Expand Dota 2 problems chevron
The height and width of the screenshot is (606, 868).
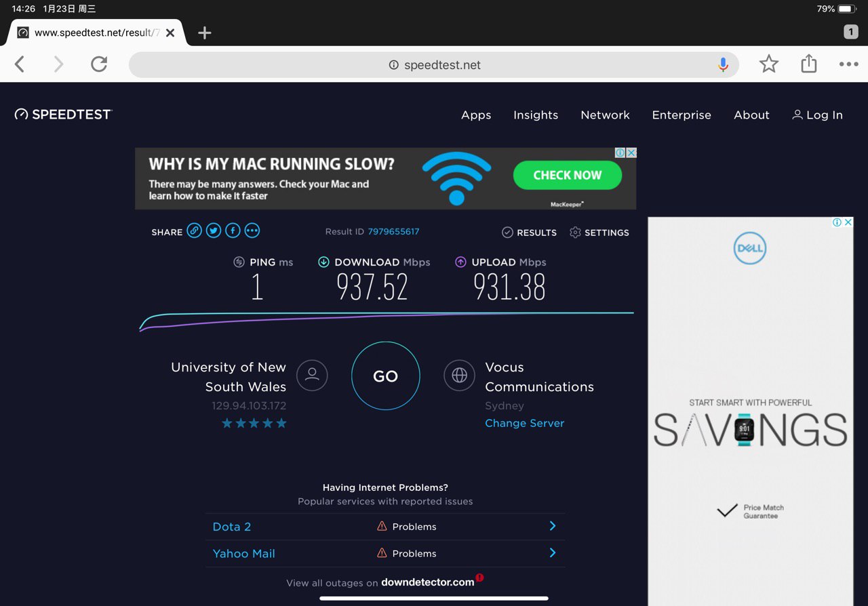(552, 526)
